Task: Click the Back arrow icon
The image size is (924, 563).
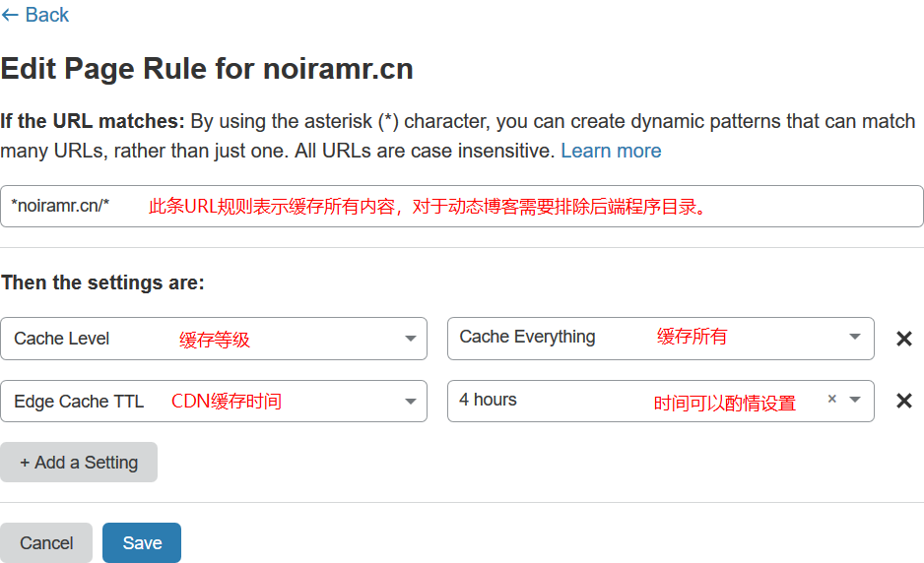Action: click(x=10, y=15)
